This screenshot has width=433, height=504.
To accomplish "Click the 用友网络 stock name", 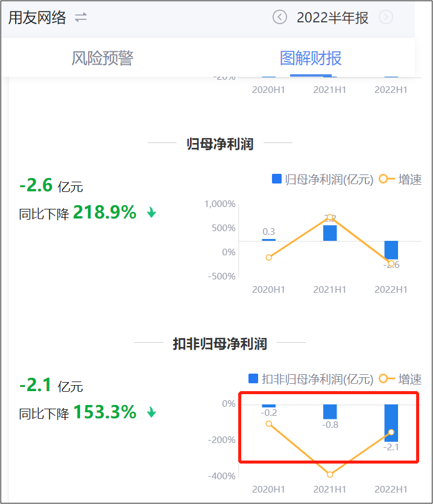I will pos(37,18).
